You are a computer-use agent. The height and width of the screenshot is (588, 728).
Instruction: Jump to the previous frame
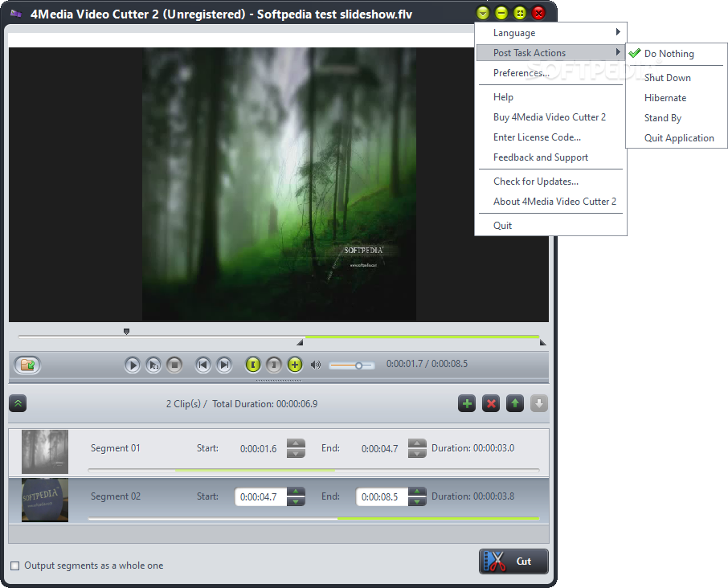[203, 365]
